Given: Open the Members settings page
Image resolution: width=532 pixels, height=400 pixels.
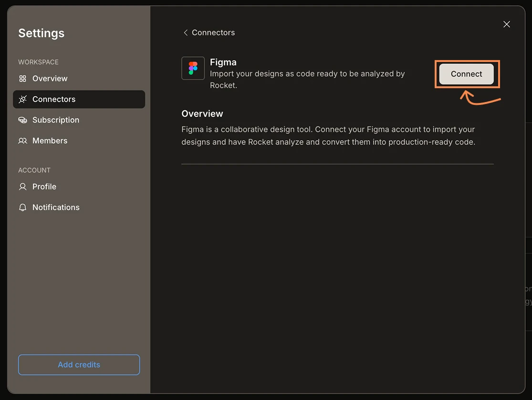Looking at the screenshot, I should 79,141.
